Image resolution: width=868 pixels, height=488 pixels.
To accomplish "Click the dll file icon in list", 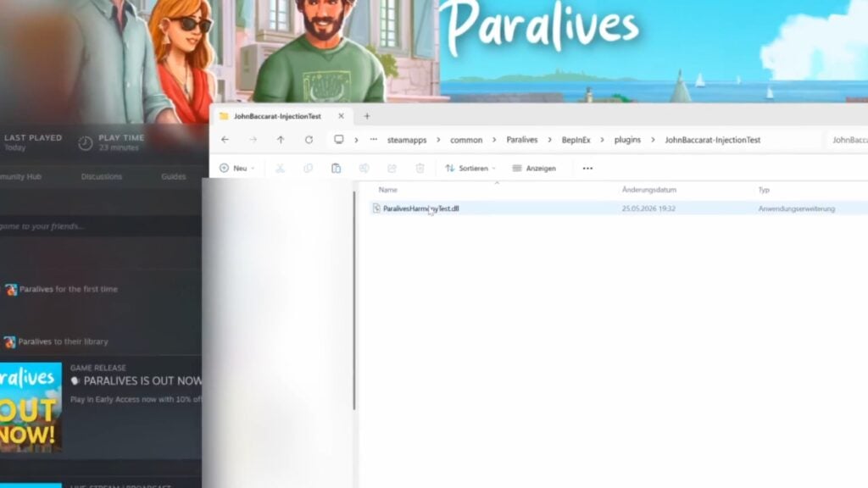I will pyautogui.click(x=376, y=208).
